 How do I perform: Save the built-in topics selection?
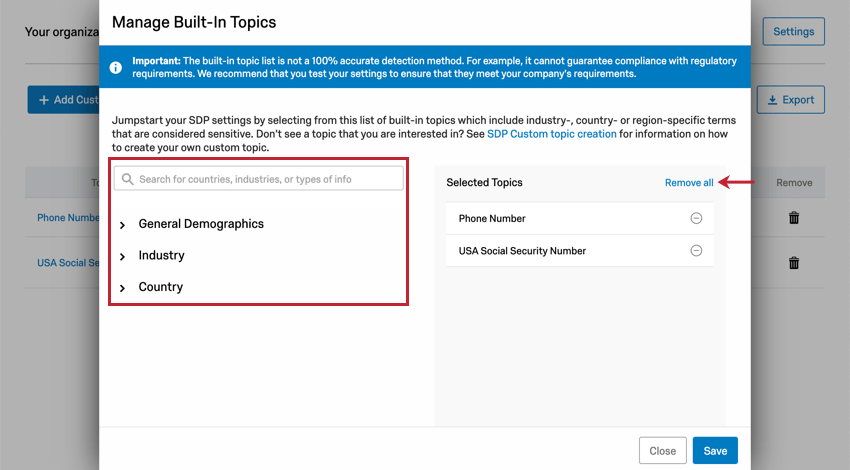tap(715, 451)
